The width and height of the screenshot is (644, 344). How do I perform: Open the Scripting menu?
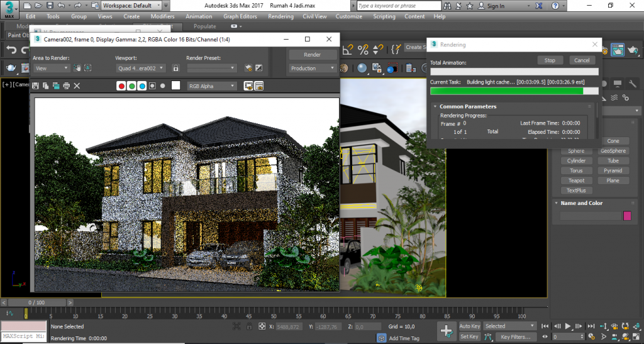coord(384,16)
